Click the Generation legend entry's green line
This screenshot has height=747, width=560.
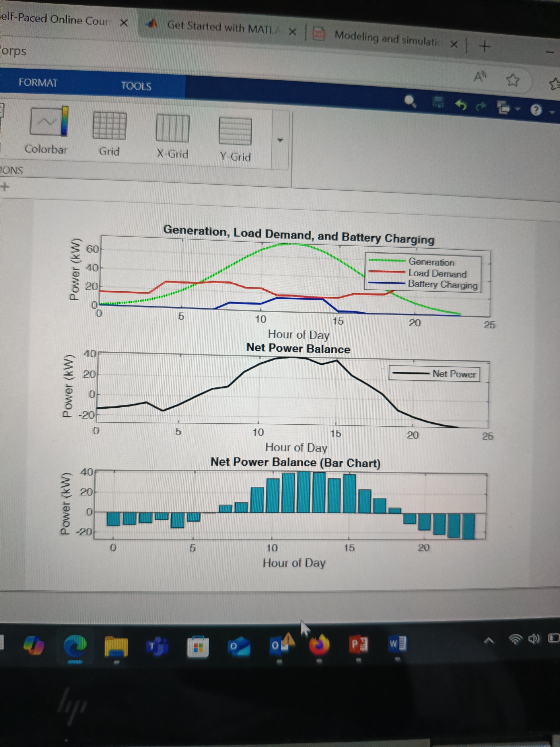387,260
